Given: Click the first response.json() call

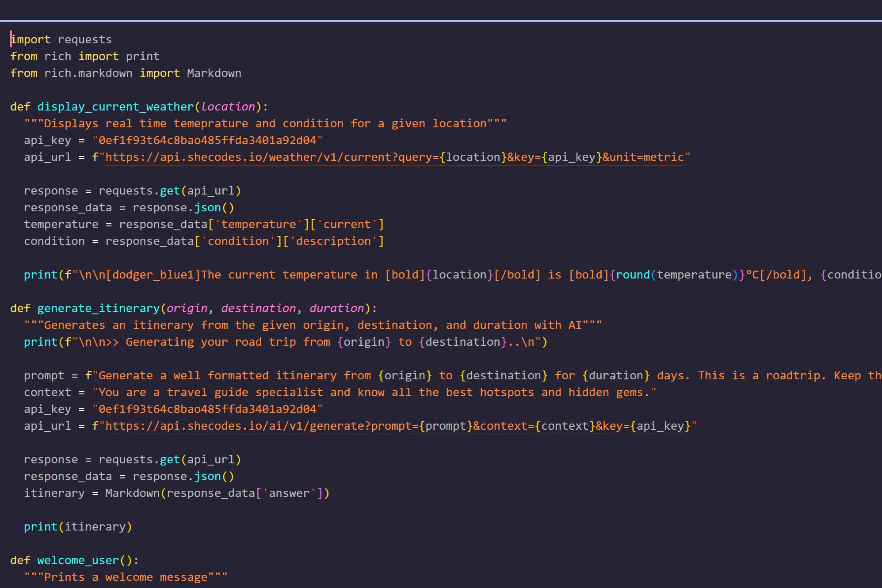Looking at the screenshot, I should coord(207,208).
